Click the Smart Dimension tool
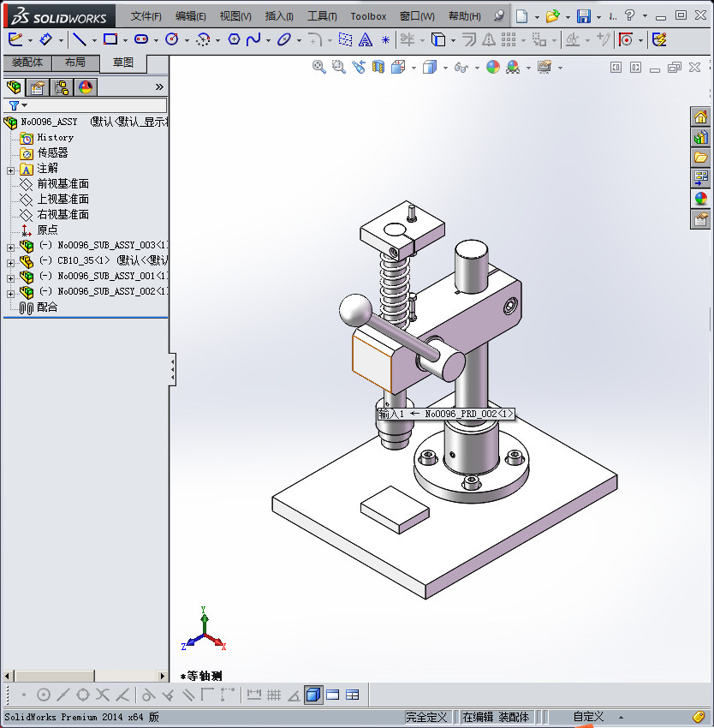The height and width of the screenshot is (728, 714). [45, 39]
